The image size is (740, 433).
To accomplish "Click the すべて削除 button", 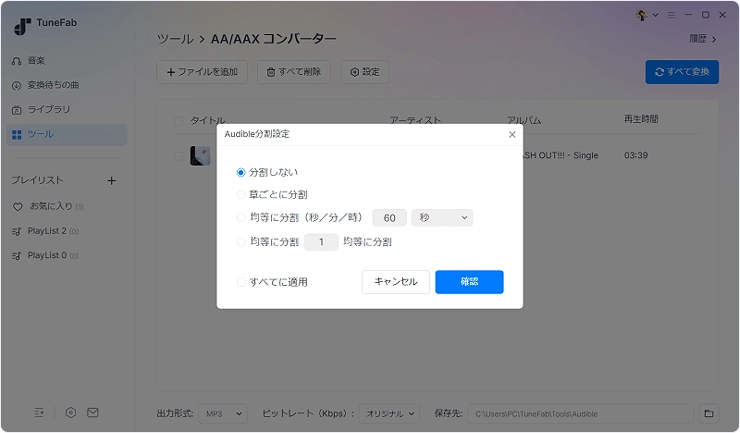I will 294,72.
